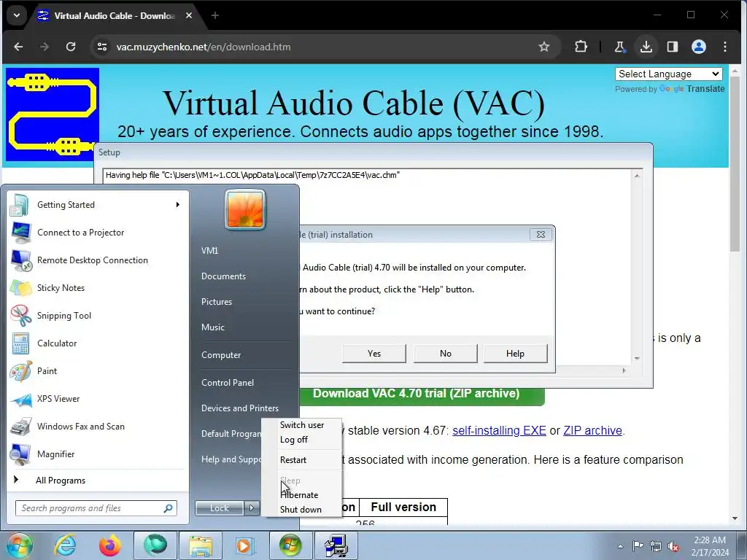Screen dimensions: 747x560
Task: Launch Connect to a Projector
Action: (98, 233)
